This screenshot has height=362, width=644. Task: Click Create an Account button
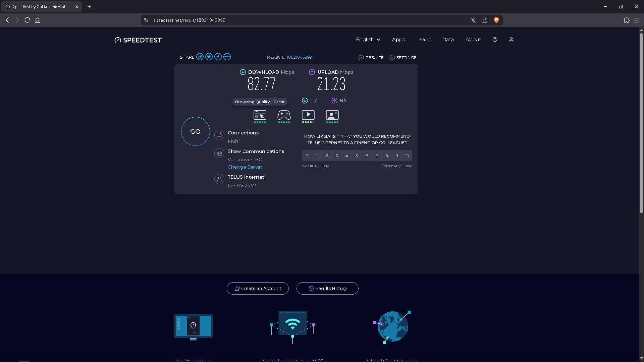(258, 289)
